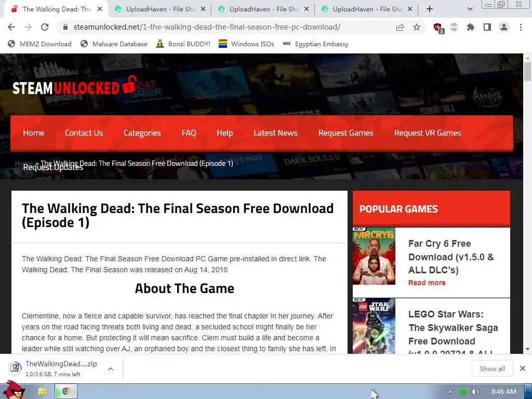Image resolution: width=532 pixels, height=399 pixels.
Task: Open the uBlock shield extension icon
Action: click(x=438, y=28)
